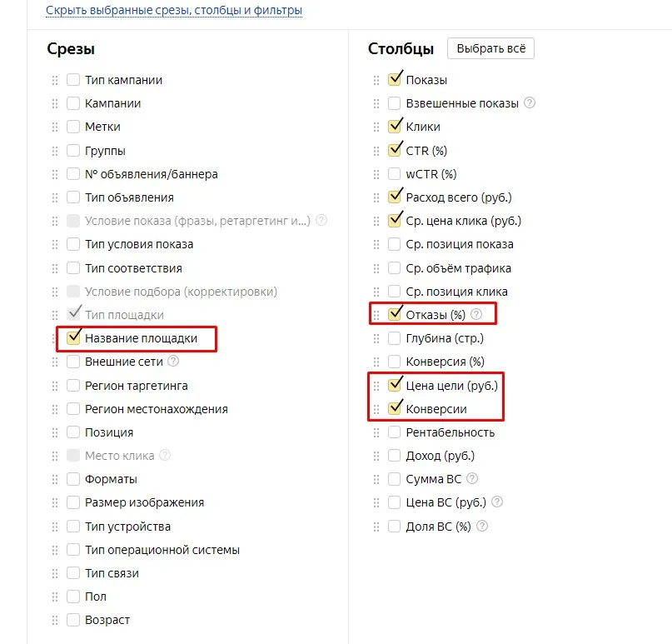
Task: Enable the Кампании slice checkbox
Action: pos(73,103)
